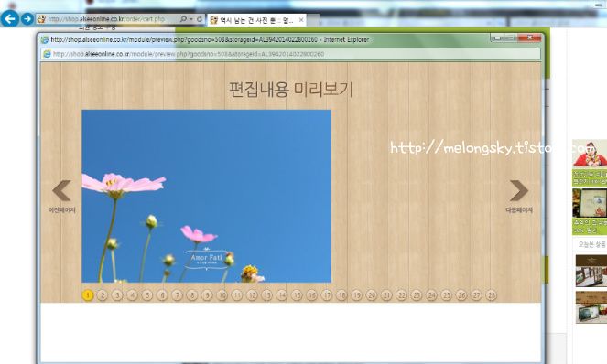Jump to page 4 indicator
The width and height of the screenshot is (607, 364).
point(132,295)
